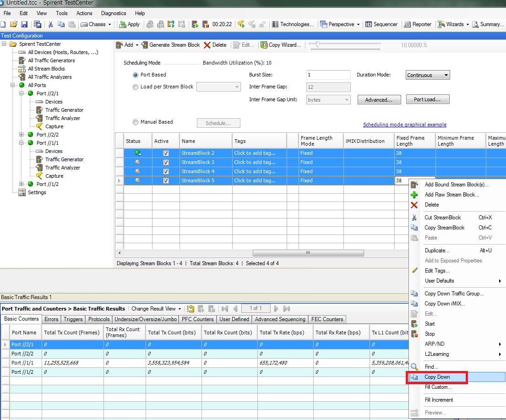The width and height of the screenshot is (506, 420).
Task: Click the red X Delete button in stream toolbar
Action: pyautogui.click(x=215, y=45)
